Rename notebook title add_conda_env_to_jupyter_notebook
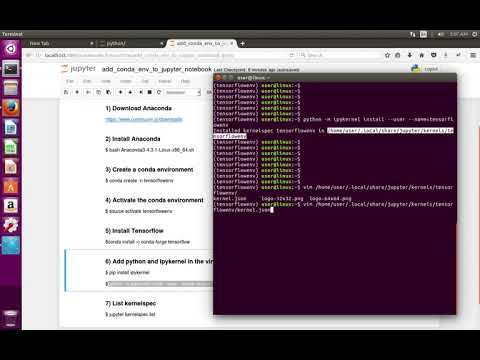 pos(157,69)
